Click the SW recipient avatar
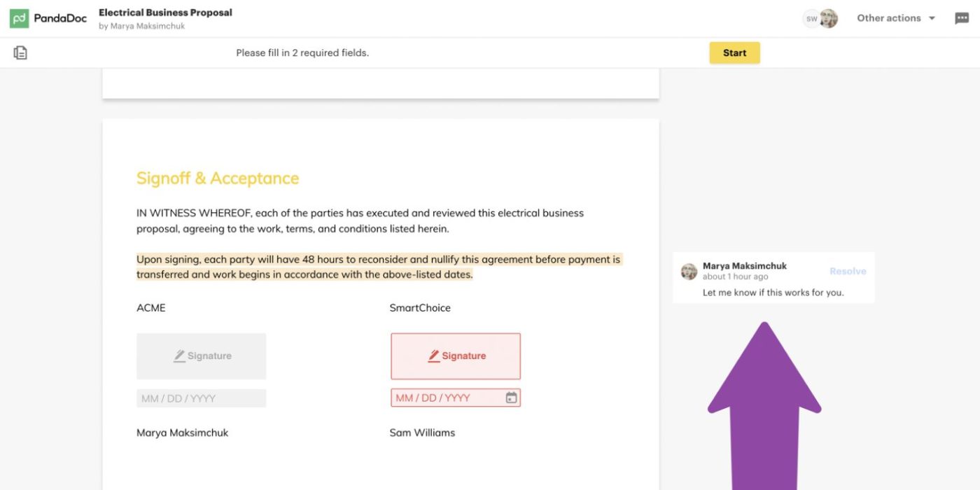The height and width of the screenshot is (490, 980). [x=811, y=19]
